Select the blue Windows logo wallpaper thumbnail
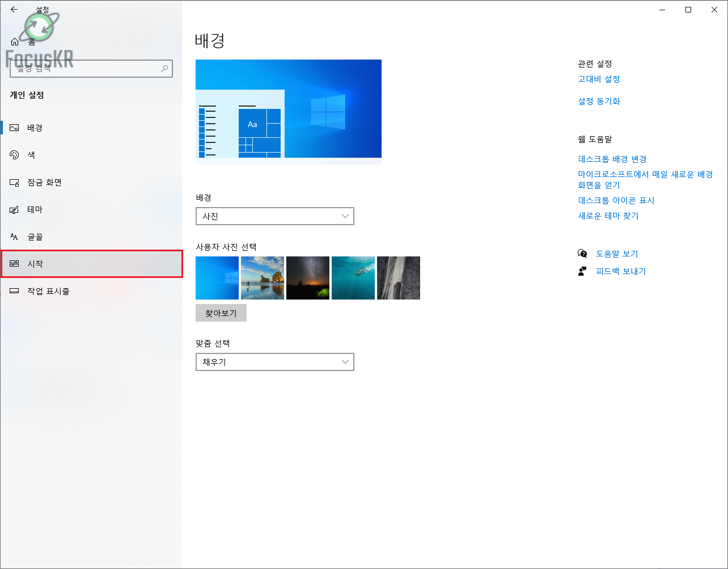 tap(217, 278)
